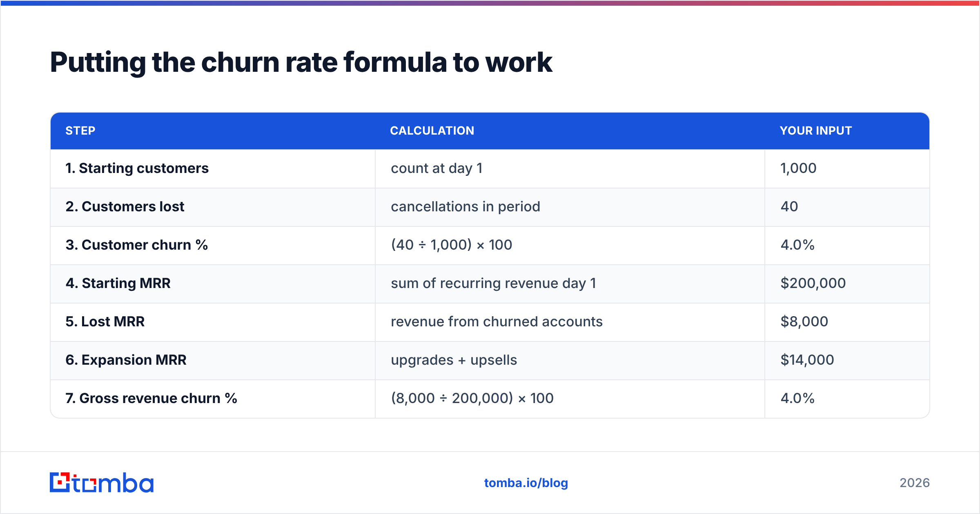
Task: Click 'cancellations in period' text
Action: pyautogui.click(x=465, y=207)
